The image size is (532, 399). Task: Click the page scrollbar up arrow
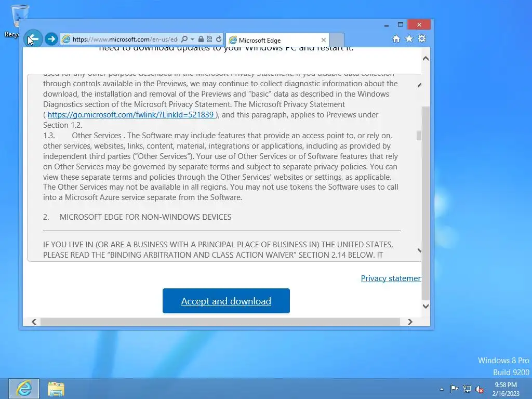[x=425, y=58]
